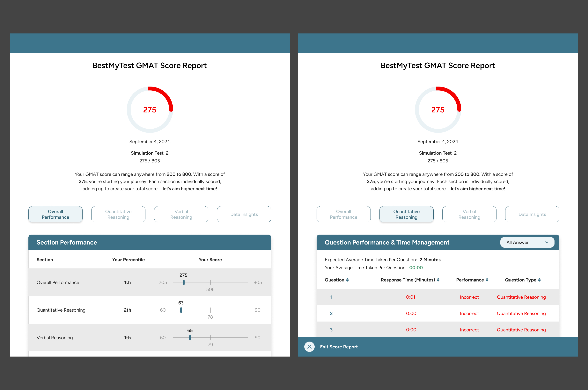Click Quantitative Reasoning type for question 3
Viewport: 588px width, 390px height.
pos(521,330)
